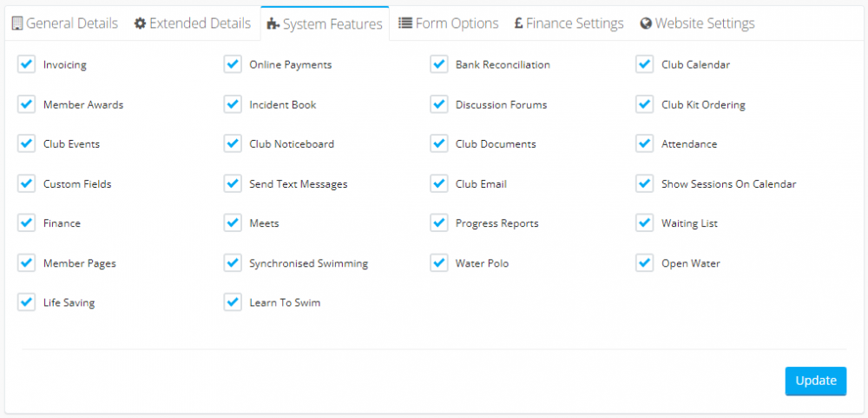
Task: Switch to the Finance Settings tab
Action: [569, 23]
